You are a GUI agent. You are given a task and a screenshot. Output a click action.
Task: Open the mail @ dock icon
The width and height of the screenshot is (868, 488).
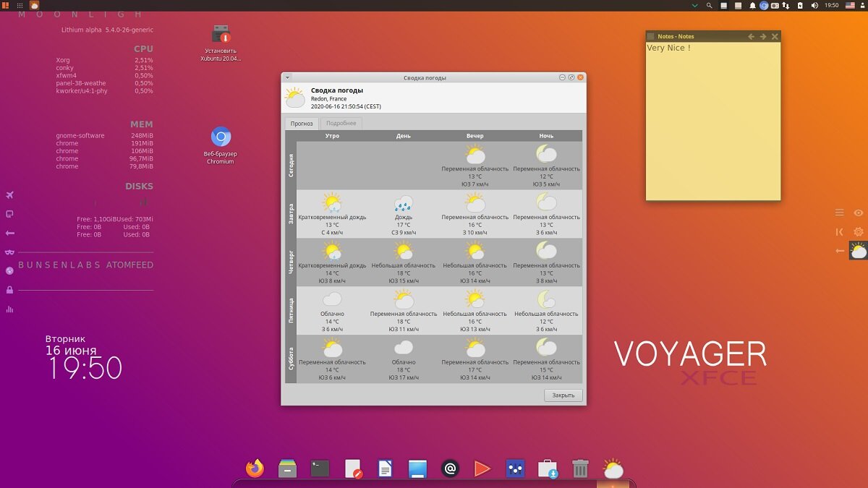(450, 468)
